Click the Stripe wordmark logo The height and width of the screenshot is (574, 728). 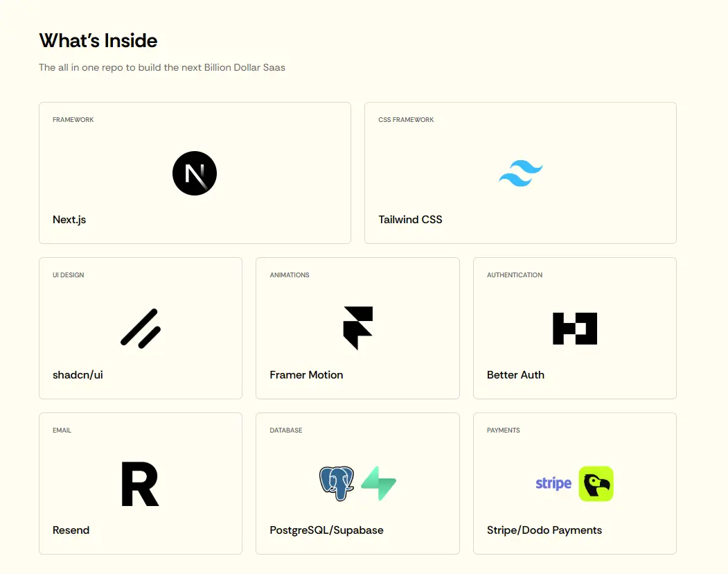[x=553, y=483]
